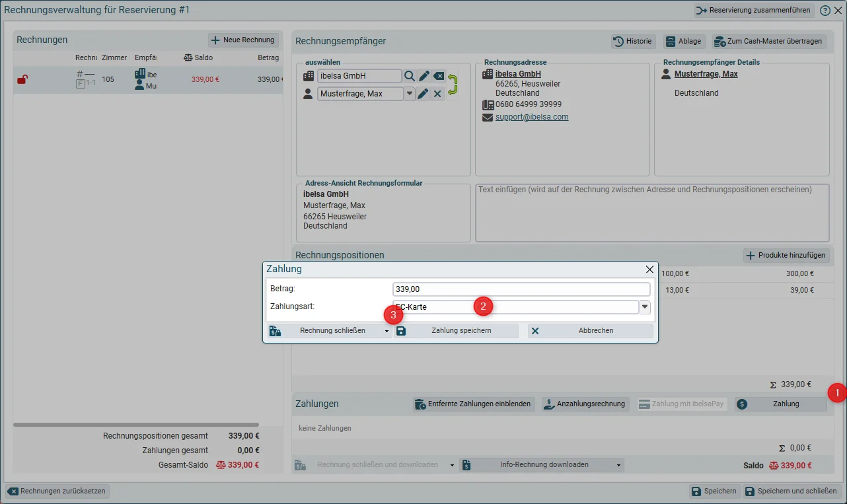This screenshot has width=847, height=504.
Task: Show removed payments via Entfernte Zahlungen einblenden
Action: [474, 404]
